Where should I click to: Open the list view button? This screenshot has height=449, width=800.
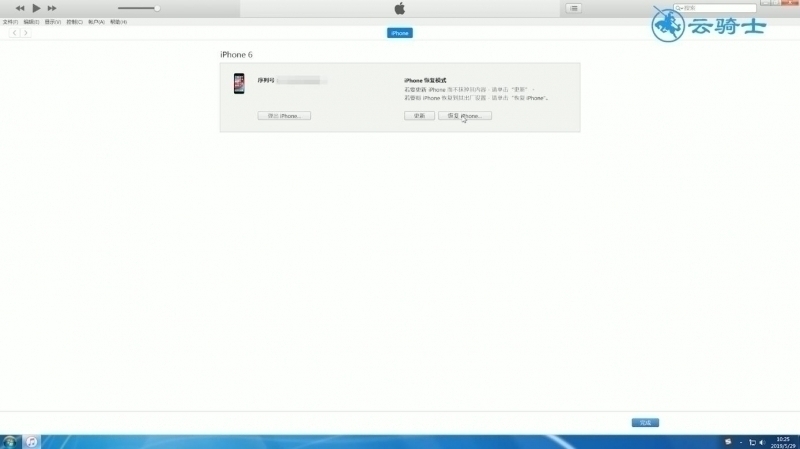click(573, 8)
